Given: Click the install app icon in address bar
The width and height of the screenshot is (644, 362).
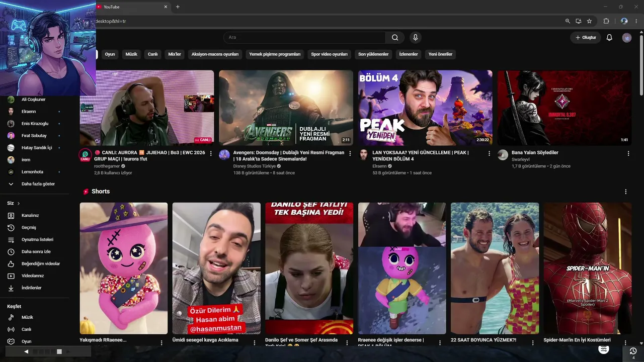Looking at the screenshot, I should pyautogui.click(x=579, y=21).
